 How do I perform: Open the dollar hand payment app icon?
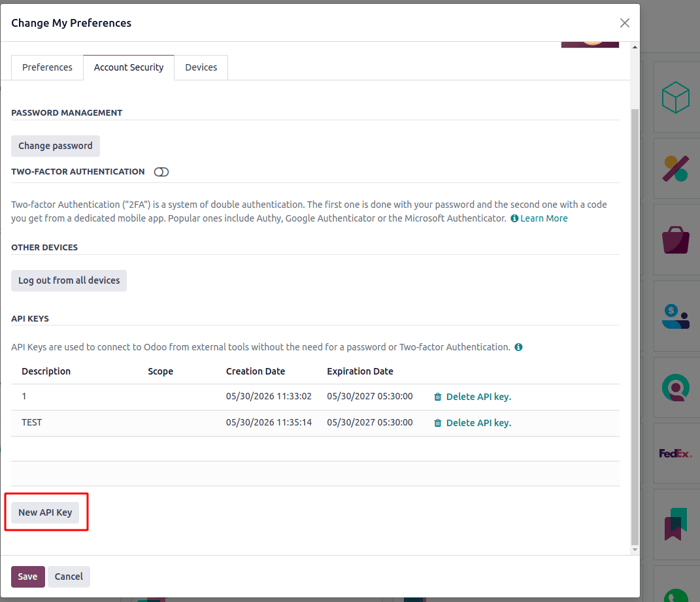[x=675, y=316]
